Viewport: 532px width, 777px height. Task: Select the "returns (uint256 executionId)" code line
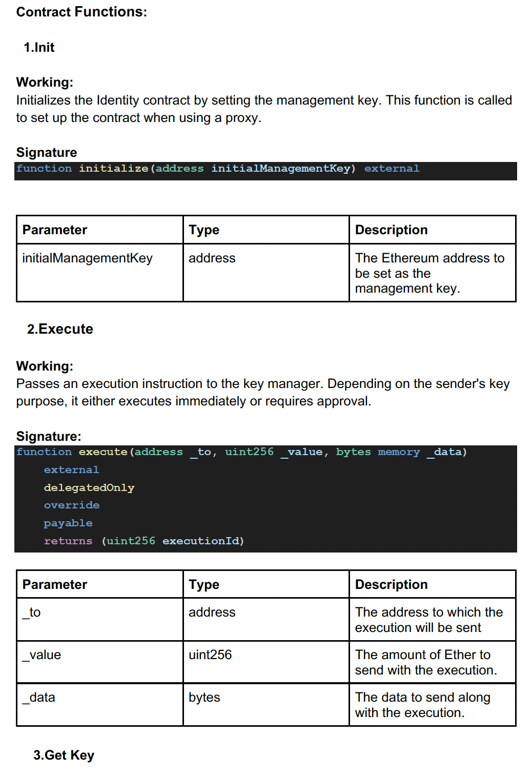click(144, 541)
